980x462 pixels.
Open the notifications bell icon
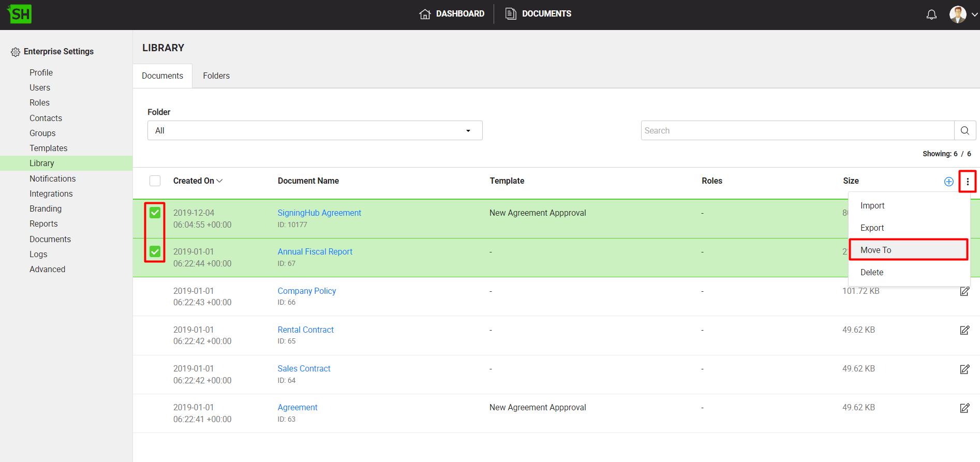(931, 14)
